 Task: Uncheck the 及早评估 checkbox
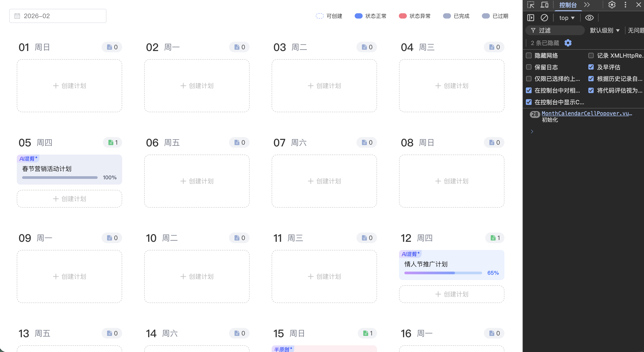pyautogui.click(x=591, y=67)
